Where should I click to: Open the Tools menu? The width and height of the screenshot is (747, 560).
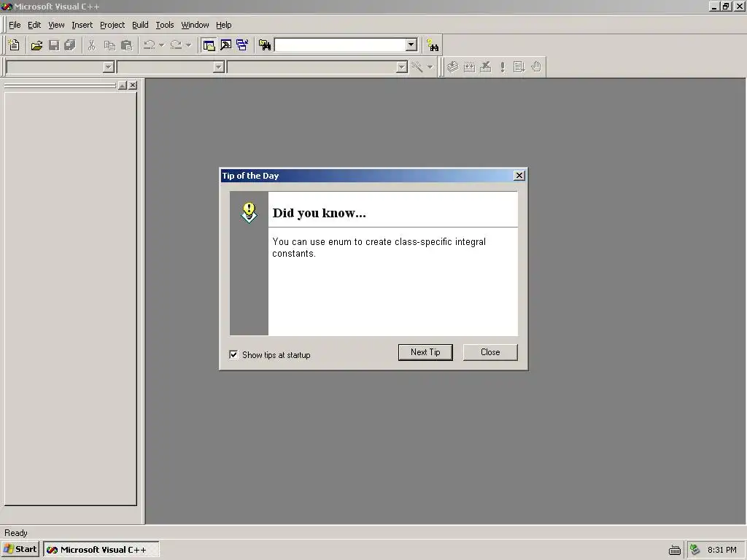click(165, 25)
